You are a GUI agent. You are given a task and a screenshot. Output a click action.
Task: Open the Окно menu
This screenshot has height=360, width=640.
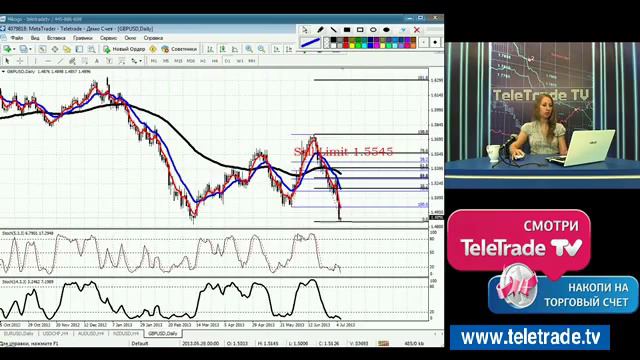(x=130, y=38)
